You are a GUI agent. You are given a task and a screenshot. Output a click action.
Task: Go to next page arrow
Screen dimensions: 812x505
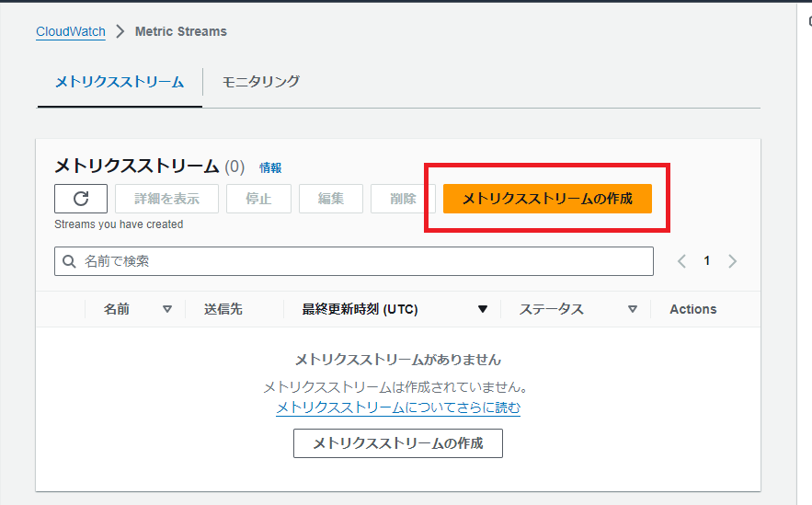point(732,261)
